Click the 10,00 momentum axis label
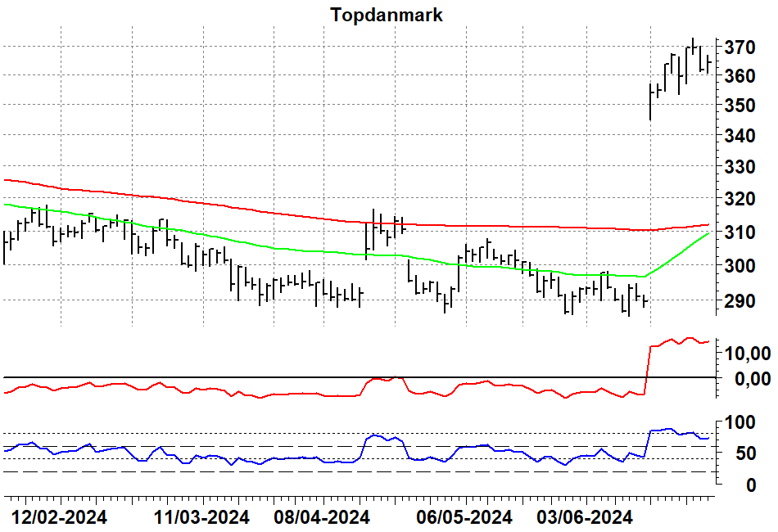The image size is (778, 532). point(748,354)
